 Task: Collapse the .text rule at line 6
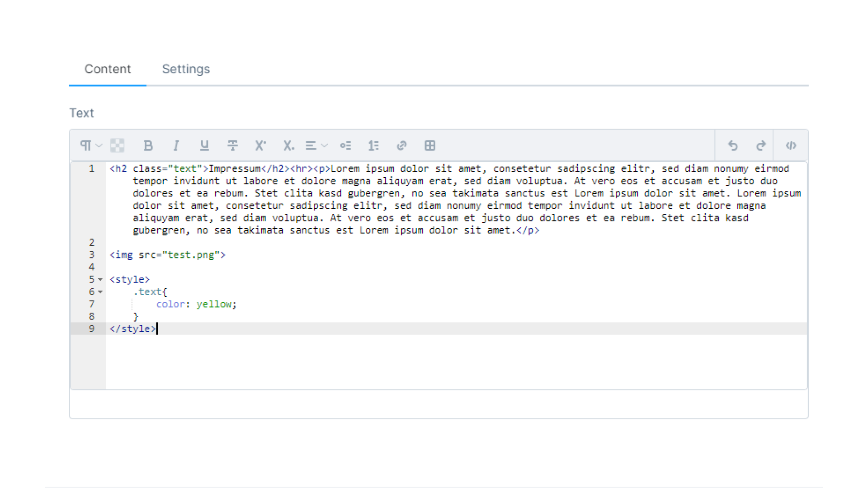(x=100, y=292)
